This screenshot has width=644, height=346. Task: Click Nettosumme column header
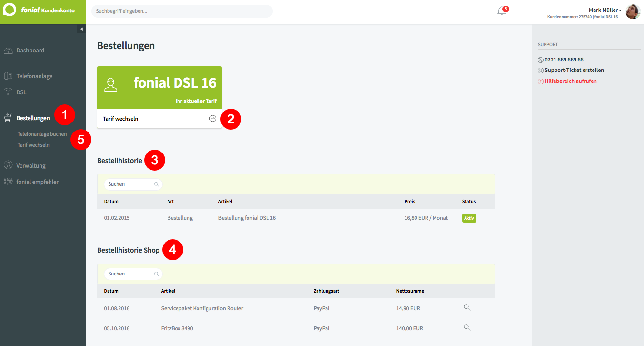410,291
